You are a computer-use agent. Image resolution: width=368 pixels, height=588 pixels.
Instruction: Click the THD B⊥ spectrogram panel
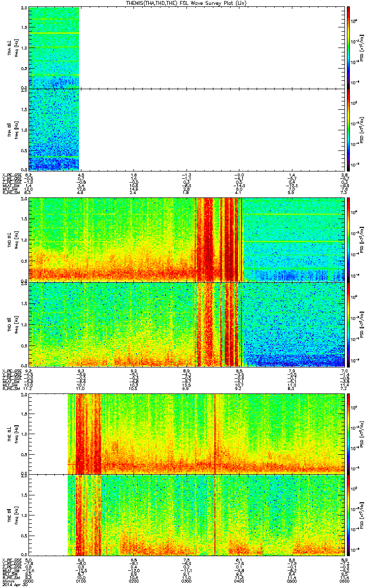186,240
